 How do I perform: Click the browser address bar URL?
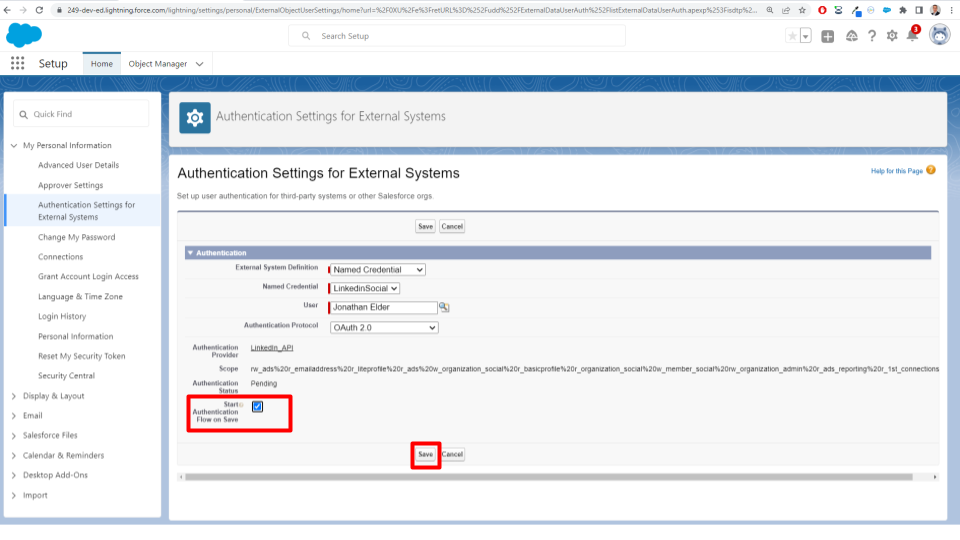coord(411,10)
